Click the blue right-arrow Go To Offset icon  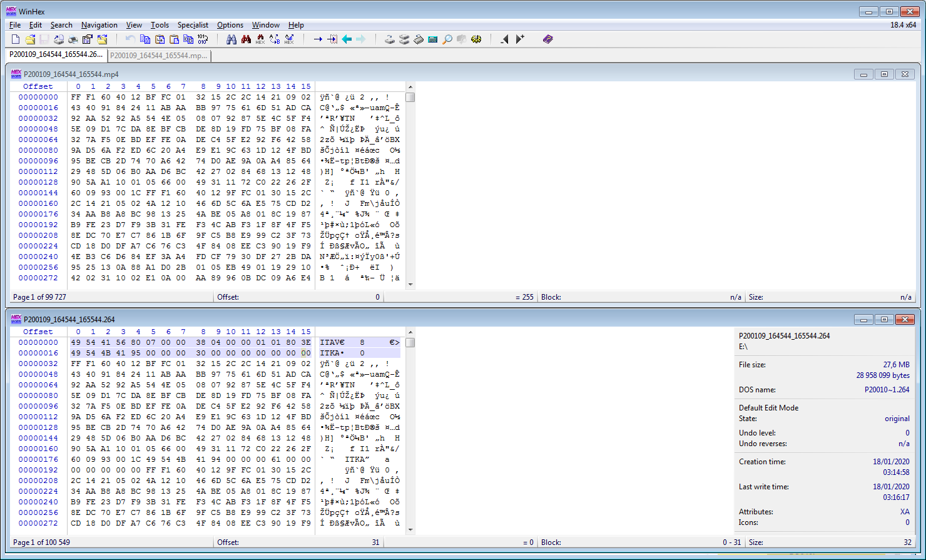pos(318,39)
